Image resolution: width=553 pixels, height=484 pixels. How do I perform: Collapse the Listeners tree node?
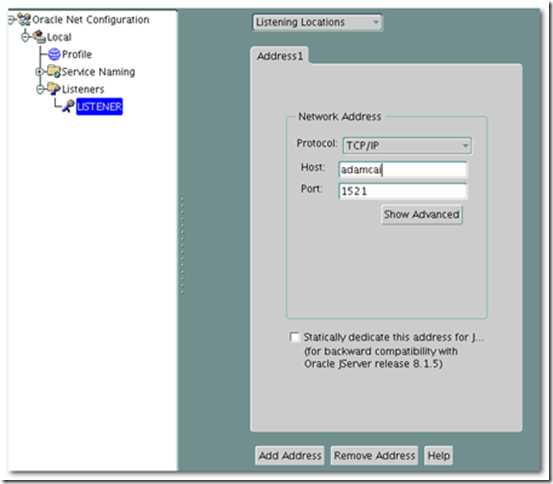(x=40, y=89)
